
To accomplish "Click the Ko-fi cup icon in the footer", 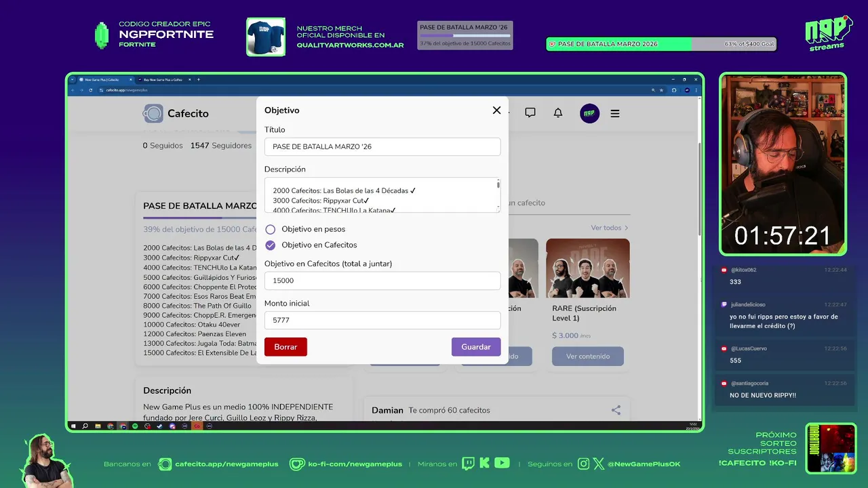I will pyautogui.click(x=297, y=464).
